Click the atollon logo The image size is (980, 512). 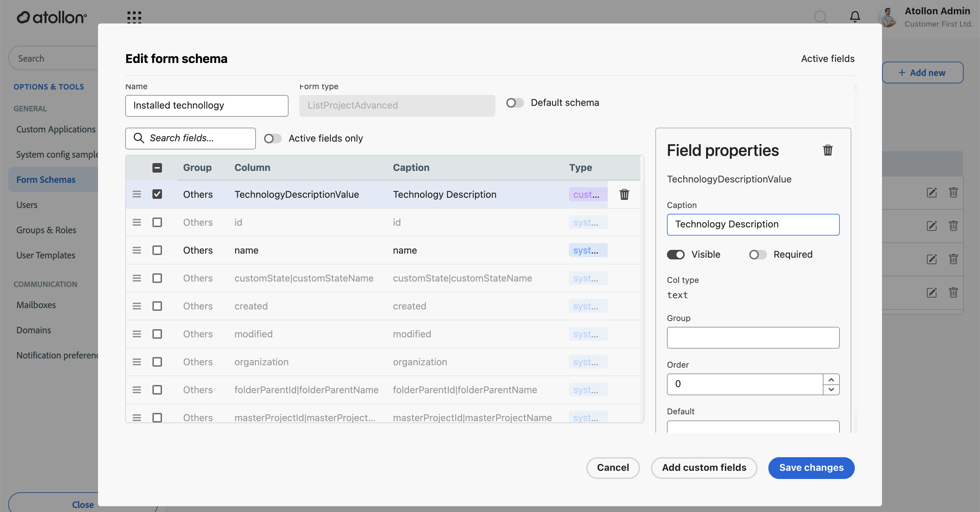[52, 17]
